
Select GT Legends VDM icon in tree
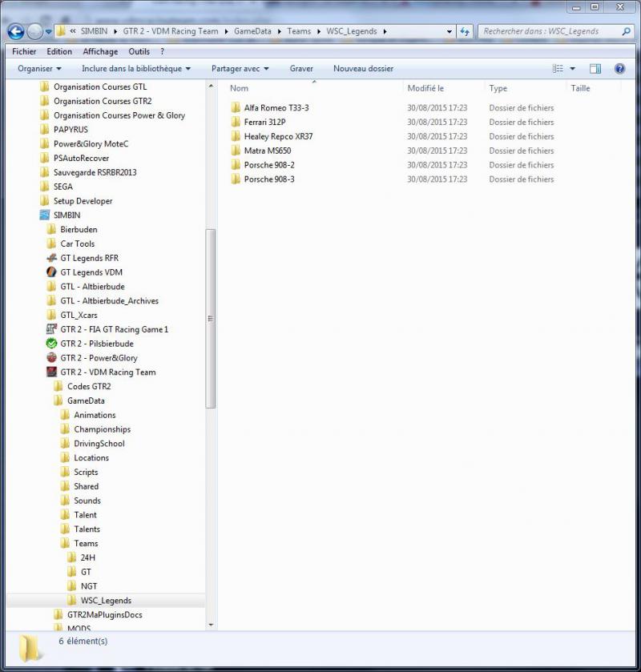51,272
